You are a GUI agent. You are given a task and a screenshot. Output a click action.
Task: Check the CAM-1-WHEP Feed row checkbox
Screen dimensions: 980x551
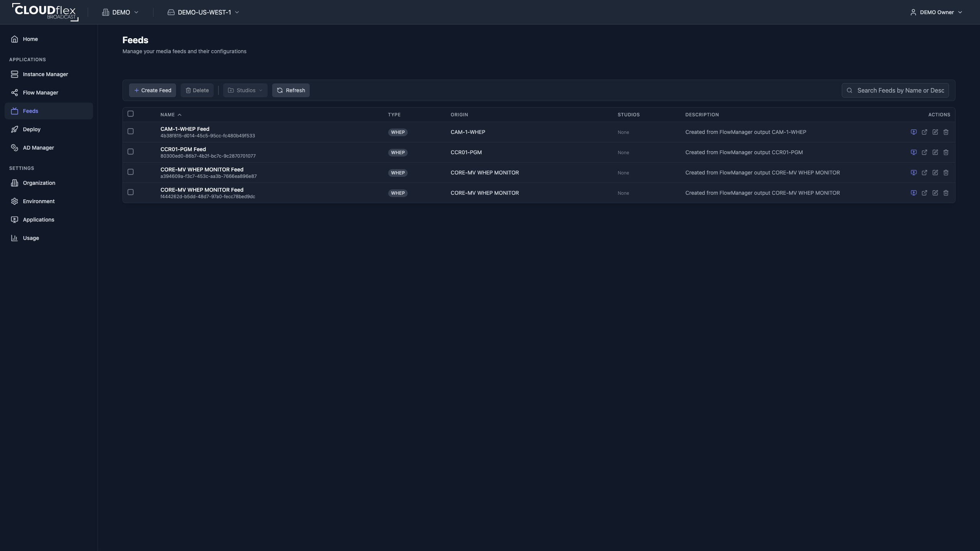(x=131, y=131)
